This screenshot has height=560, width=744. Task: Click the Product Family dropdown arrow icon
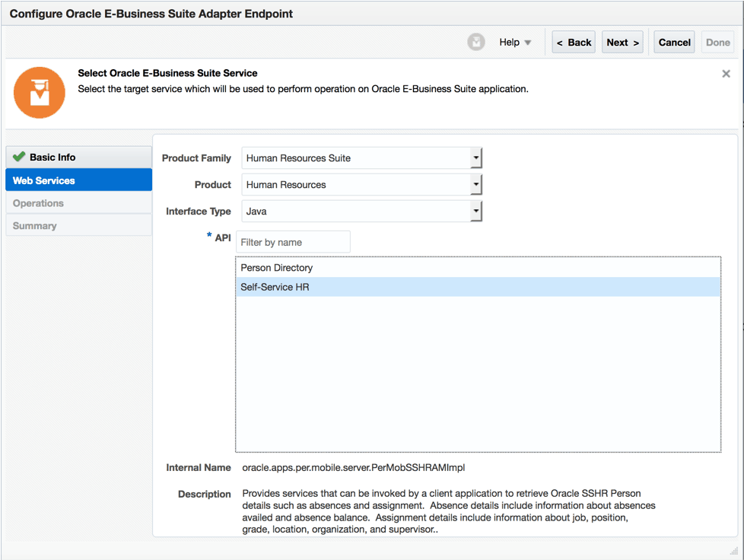(x=475, y=157)
